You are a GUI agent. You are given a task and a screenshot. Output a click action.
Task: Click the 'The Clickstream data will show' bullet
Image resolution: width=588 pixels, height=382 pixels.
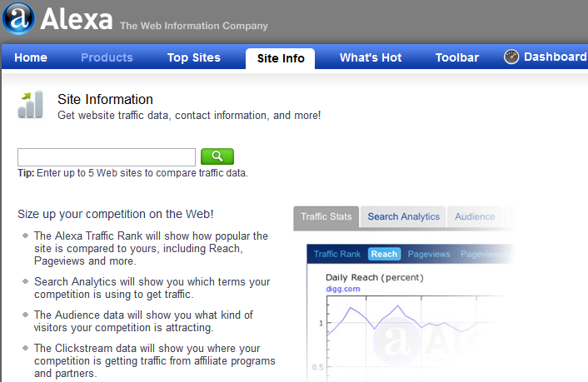point(155,360)
